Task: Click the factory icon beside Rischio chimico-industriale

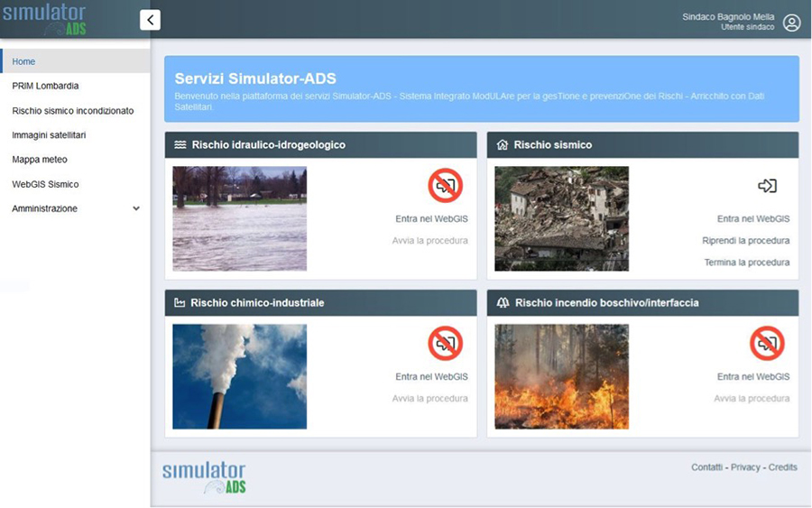Action: pyautogui.click(x=180, y=303)
